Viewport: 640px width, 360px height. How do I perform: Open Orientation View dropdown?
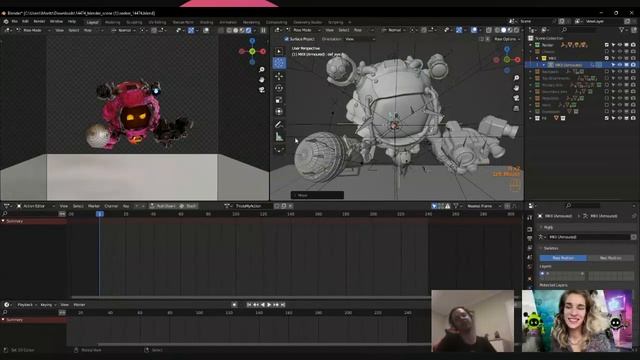(359, 39)
